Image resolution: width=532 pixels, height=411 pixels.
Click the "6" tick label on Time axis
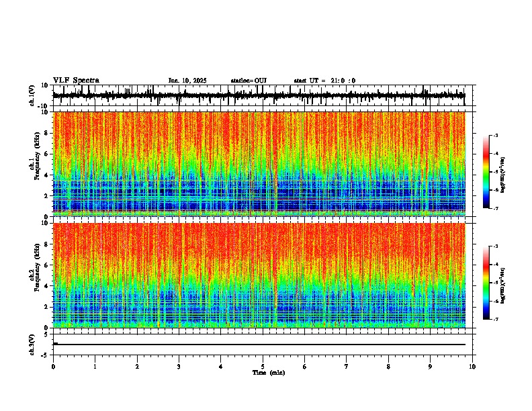(x=305, y=367)
